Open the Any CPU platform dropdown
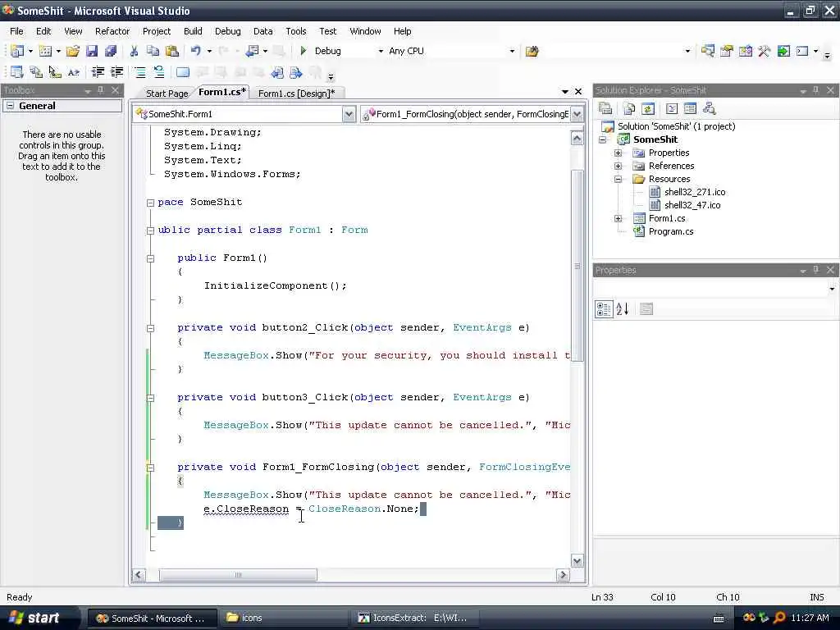Image resolution: width=840 pixels, height=630 pixels. coord(512,51)
